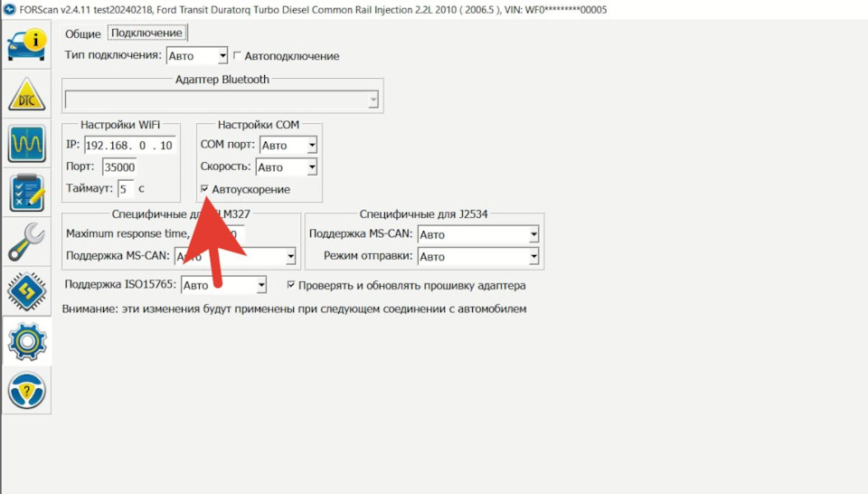The height and width of the screenshot is (494, 868).
Task: Open the module configuration chip section
Action: tap(26, 291)
